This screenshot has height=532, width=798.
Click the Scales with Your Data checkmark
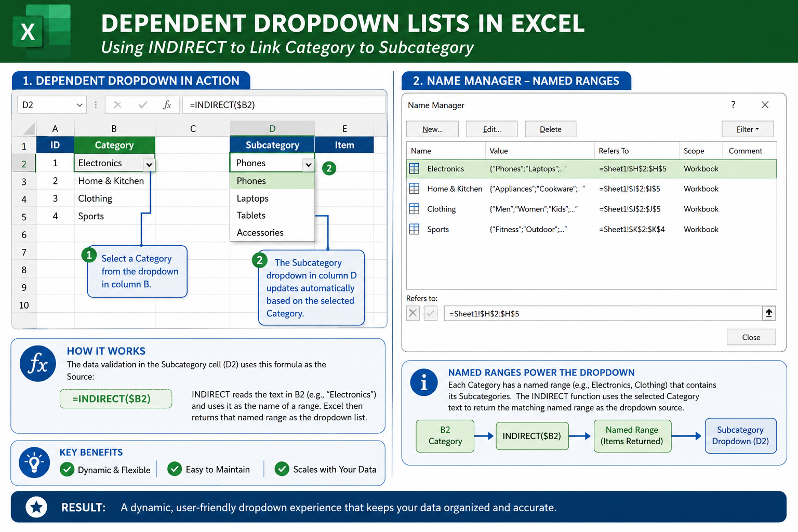(x=282, y=469)
